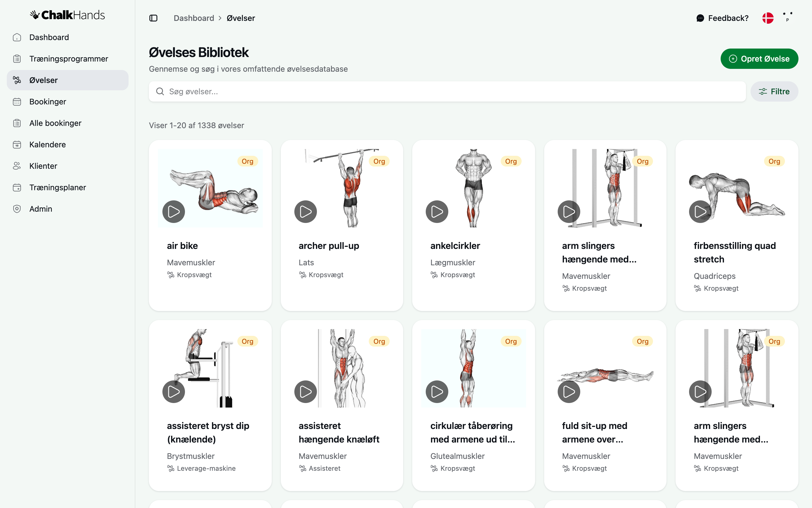Image resolution: width=812 pixels, height=508 pixels.
Task: Click the Lats muscle label
Action: click(x=306, y=263)
